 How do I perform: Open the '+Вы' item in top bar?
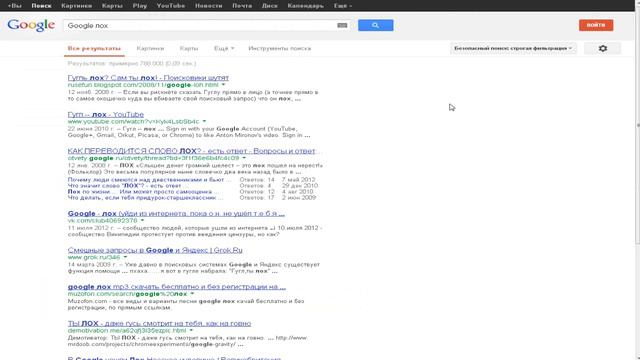(x=15, y=6)
